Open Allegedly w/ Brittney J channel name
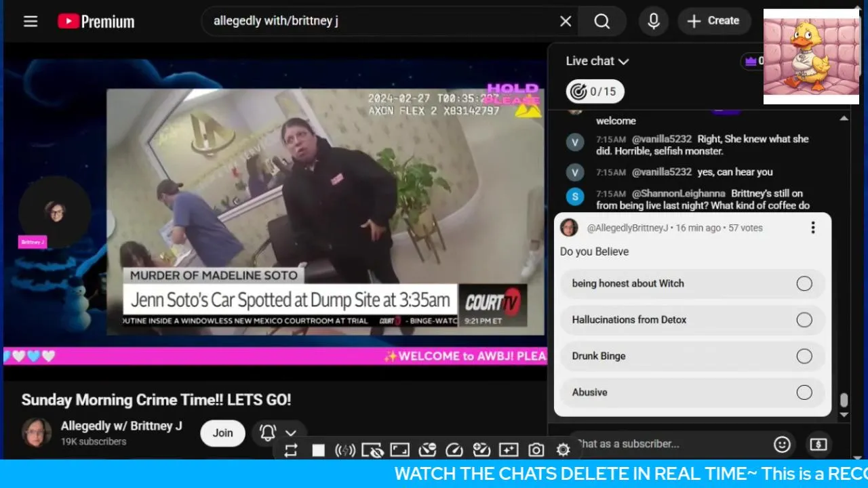The width and height of the screenshot is (868, 488). [x=121, y=426]
